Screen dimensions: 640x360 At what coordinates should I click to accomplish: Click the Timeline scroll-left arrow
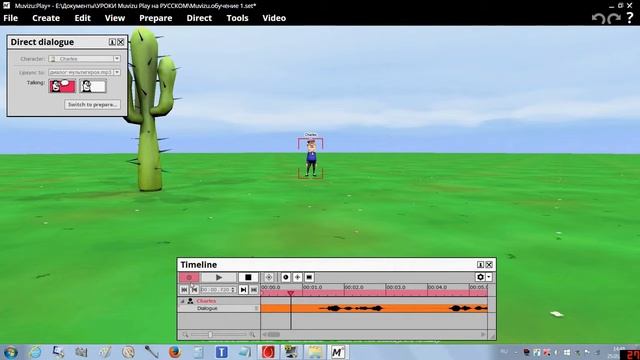point(264,335)
